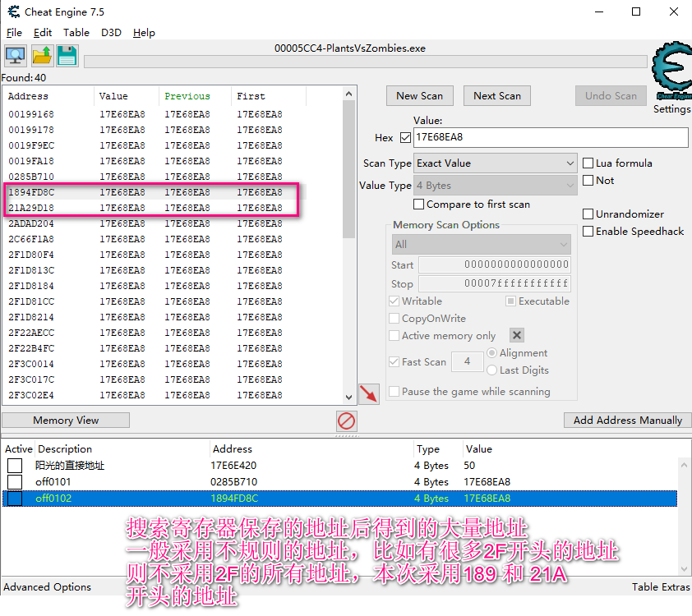
Task: Click the floppy disk save icon
Action: pyautogui.click(x=67, y=56)
